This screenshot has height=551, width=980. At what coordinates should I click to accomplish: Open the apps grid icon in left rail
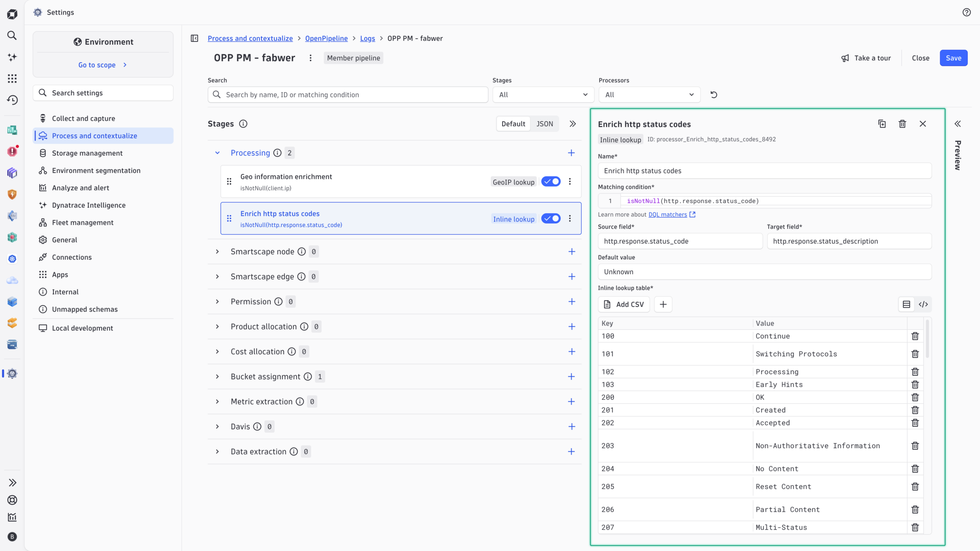(12, 78)
